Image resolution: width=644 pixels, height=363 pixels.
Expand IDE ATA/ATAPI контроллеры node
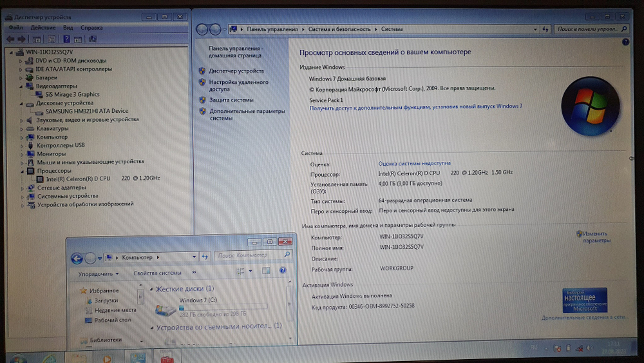[x=21, y=70]
